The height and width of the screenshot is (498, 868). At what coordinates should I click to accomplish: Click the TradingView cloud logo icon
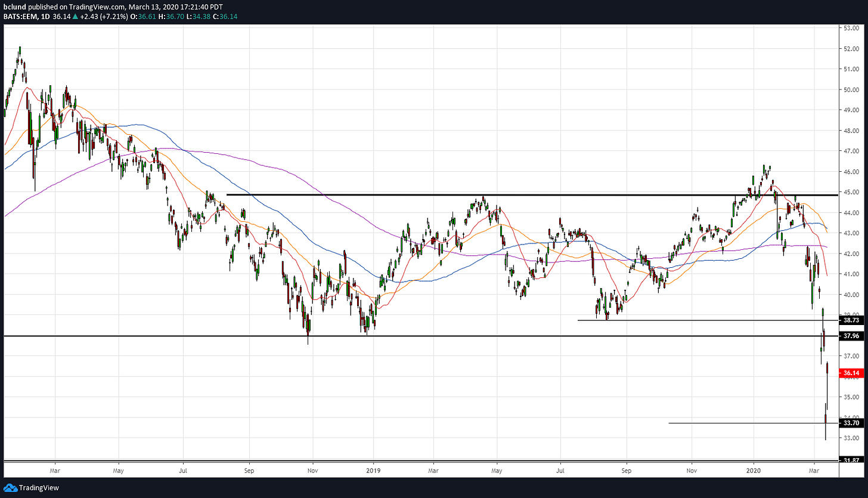coord(10,488)
